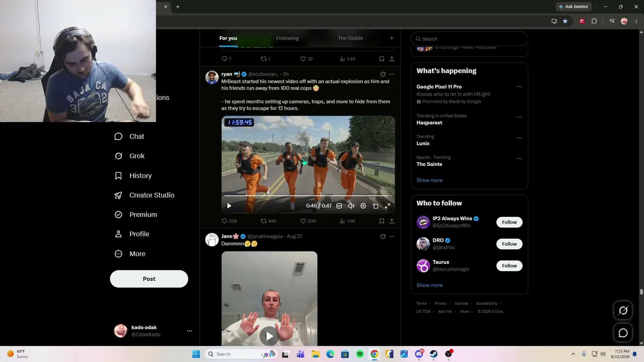
Task: Open a new Chrome tab
Action: click(178, 7)
